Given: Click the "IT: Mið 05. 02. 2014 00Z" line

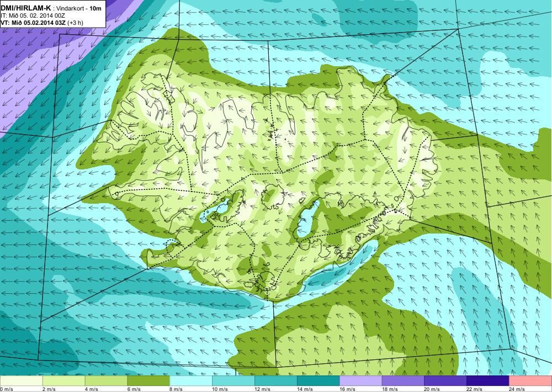Looking at the screenshot, I should [x=33, y=15].
